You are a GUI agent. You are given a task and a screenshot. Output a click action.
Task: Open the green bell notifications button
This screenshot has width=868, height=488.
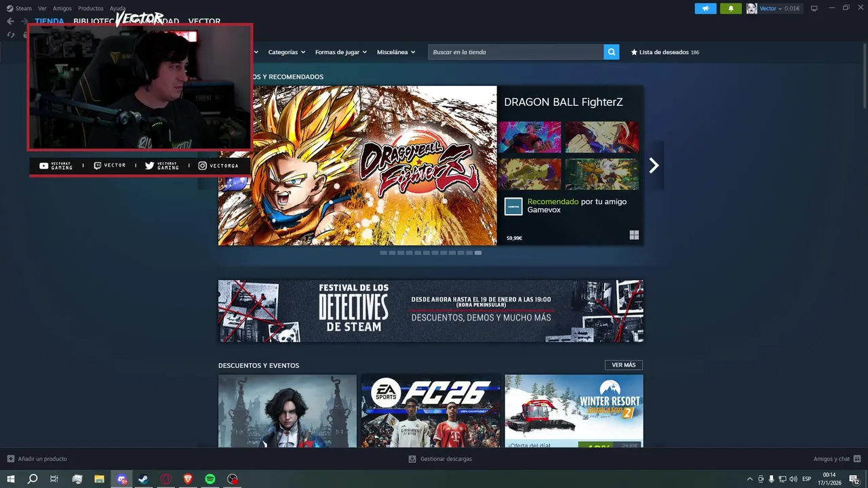(x=731, y=8)
